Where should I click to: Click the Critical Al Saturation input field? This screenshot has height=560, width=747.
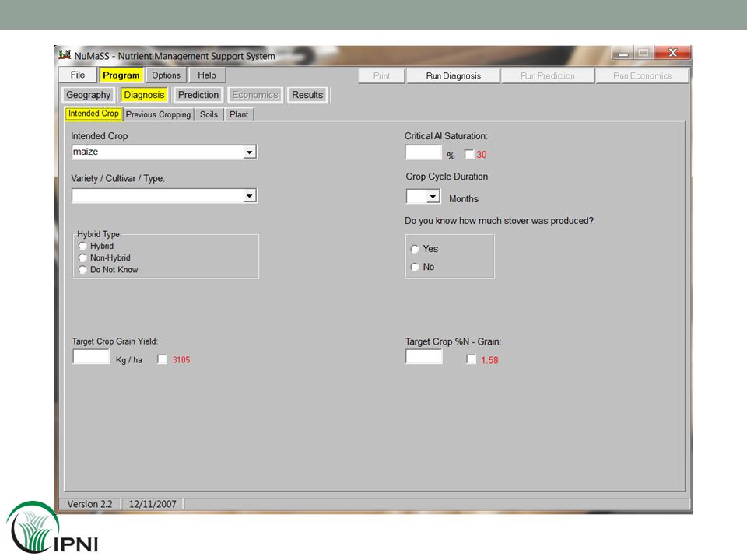[x=423, y=152]
